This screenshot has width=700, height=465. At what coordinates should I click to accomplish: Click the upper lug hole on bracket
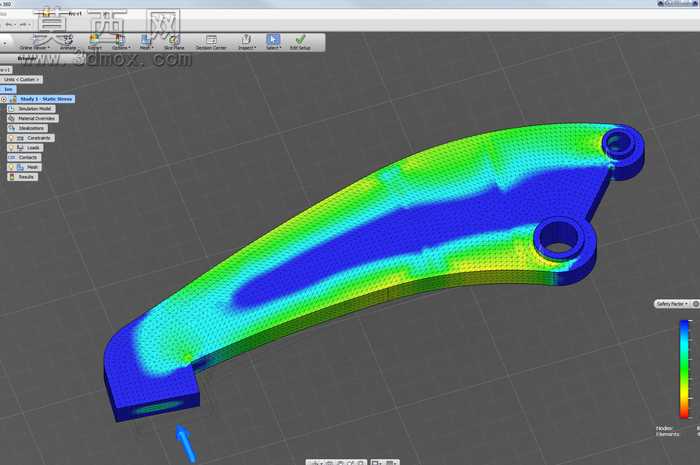619,143
